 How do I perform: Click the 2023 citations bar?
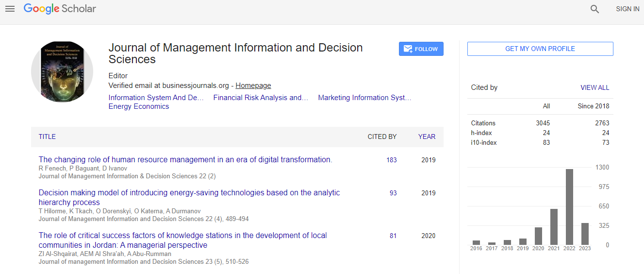[x=585, y=234]
